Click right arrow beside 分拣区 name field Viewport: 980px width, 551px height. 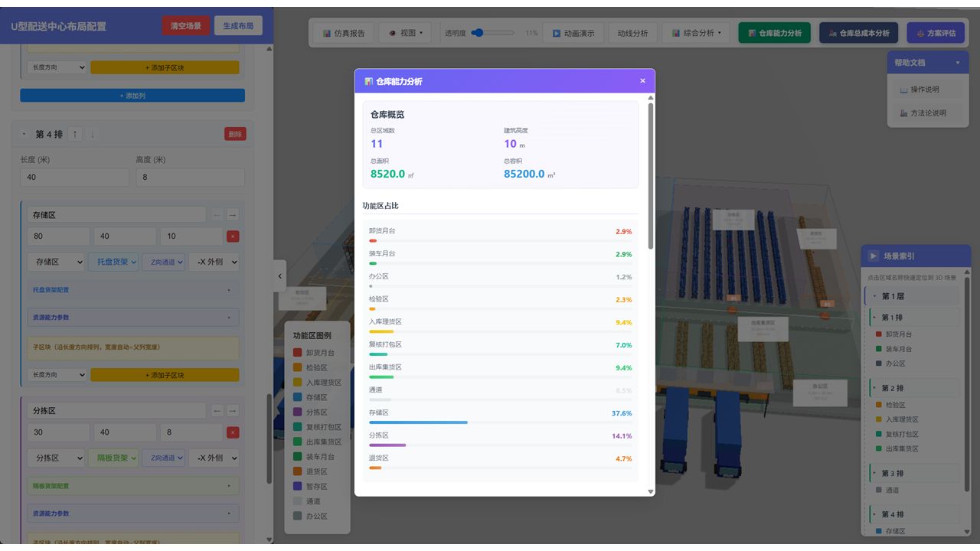point(233,411)
